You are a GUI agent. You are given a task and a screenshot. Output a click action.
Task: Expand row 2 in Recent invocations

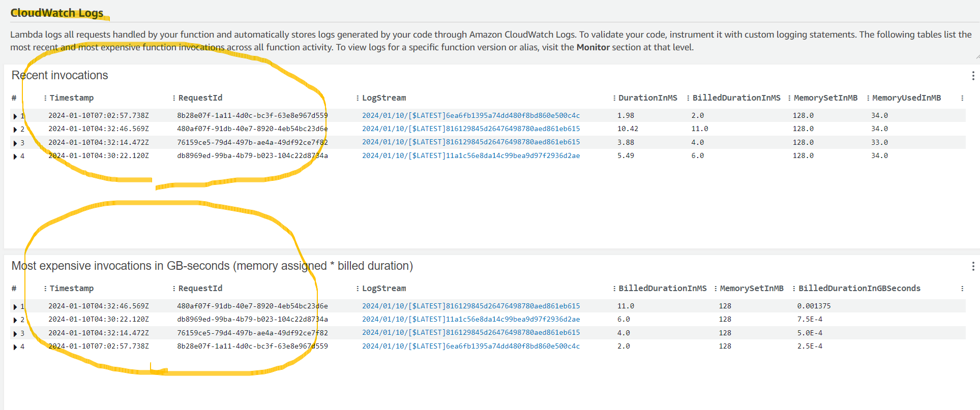[15, 130]
